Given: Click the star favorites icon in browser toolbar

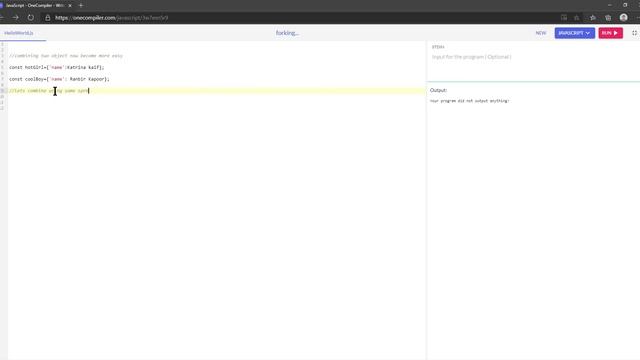Looking at the screenshot, I should point(593,18).
